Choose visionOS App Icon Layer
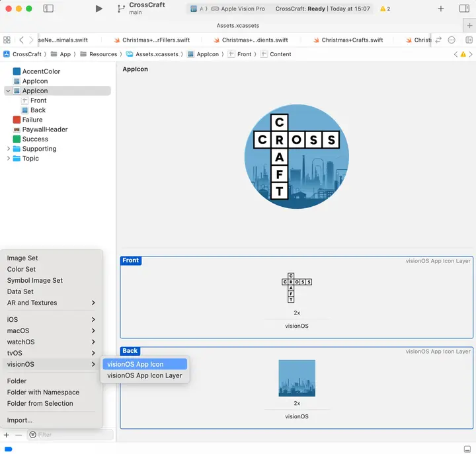 click(145, 376)
